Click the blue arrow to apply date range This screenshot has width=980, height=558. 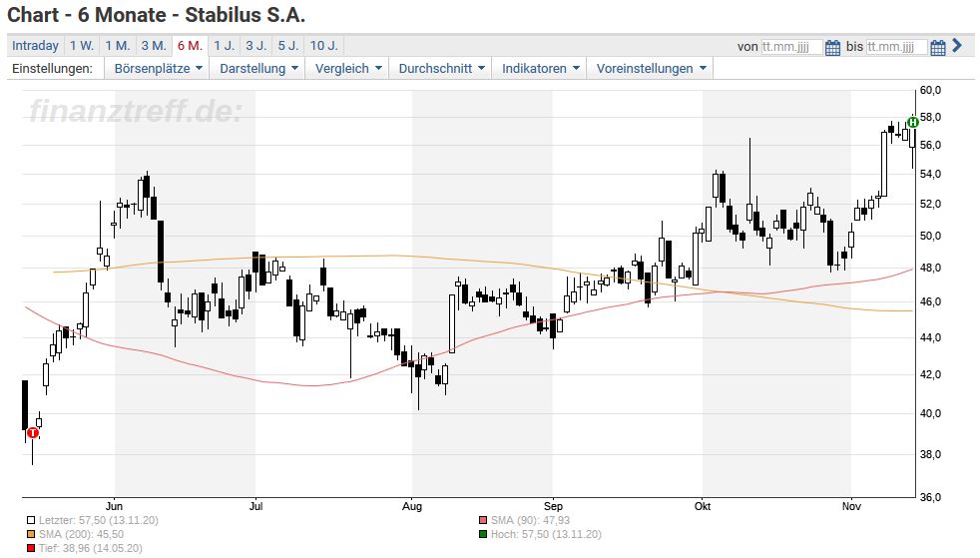957,46
